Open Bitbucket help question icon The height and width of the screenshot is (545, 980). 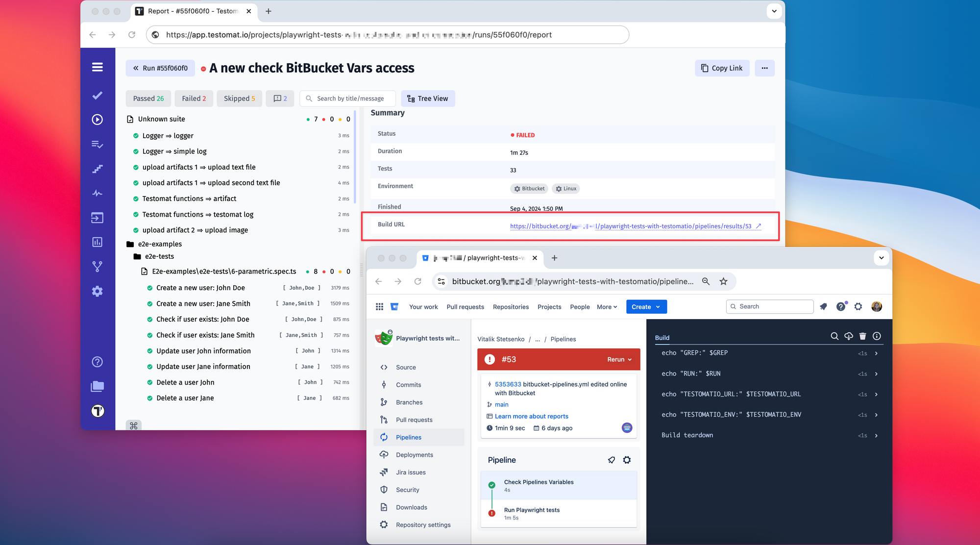[x=841, y=307]
